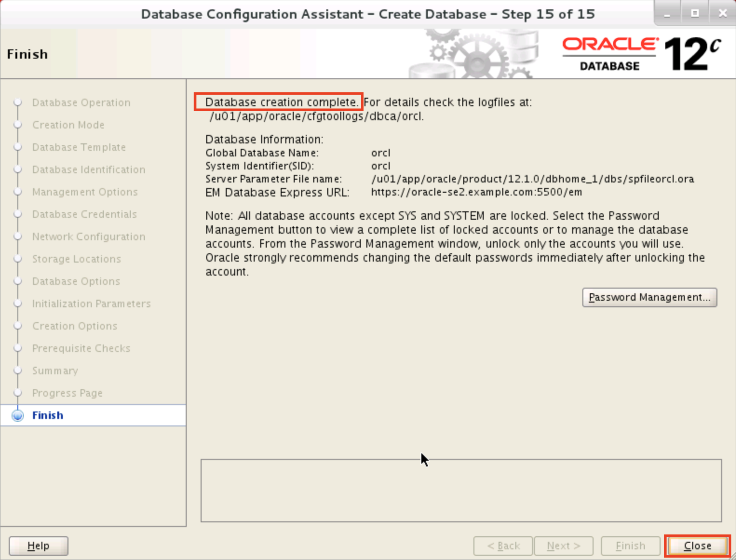Minimize the Database Configuration Assistant window
This screenshot has width=736, height=560.
point(667,13)
